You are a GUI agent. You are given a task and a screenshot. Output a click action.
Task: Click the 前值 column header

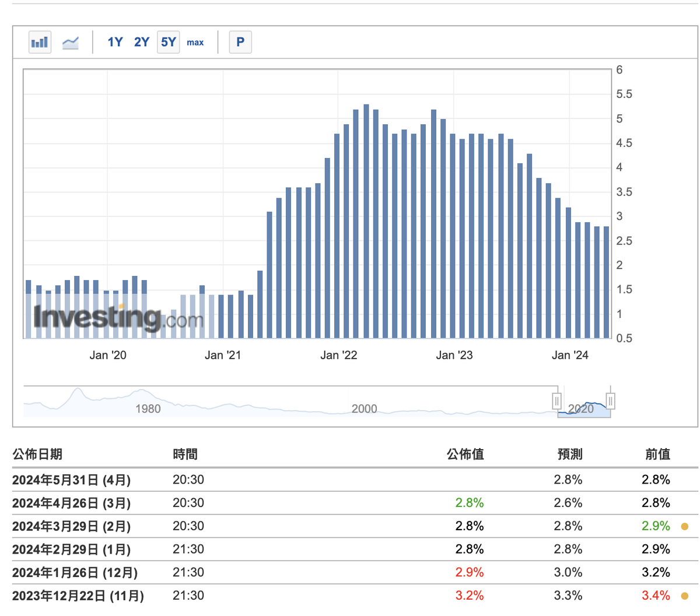(657, 454)
